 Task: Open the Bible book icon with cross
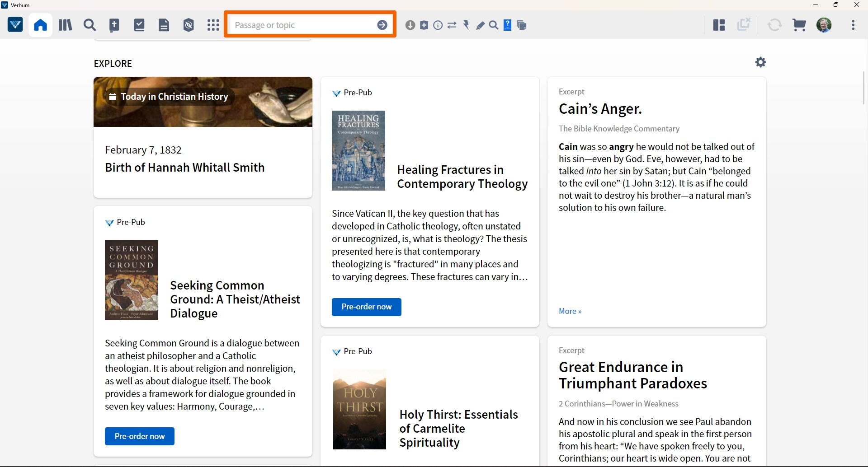tap(114, 25)
